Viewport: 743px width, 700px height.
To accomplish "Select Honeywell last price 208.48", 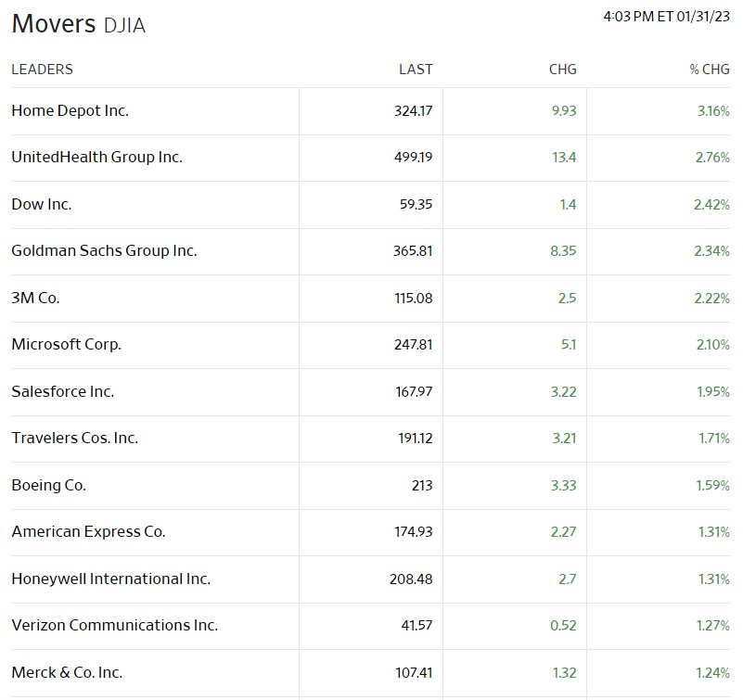I will 411,579.
